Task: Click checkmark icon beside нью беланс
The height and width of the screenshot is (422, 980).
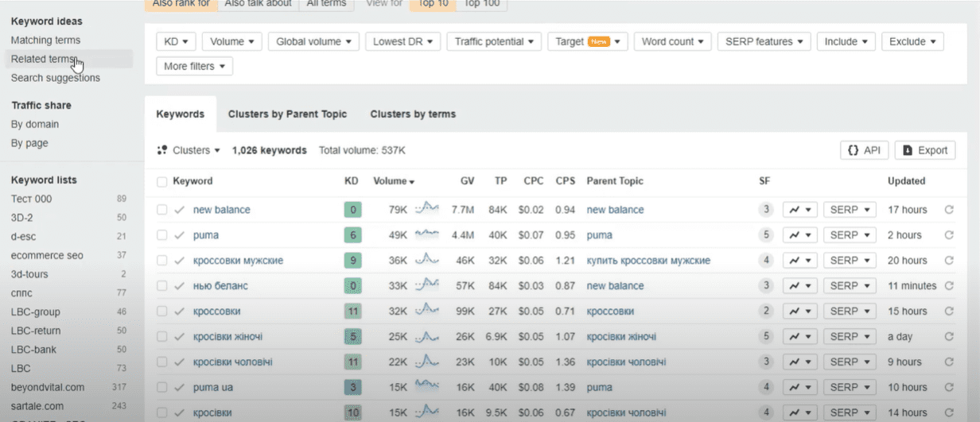Action: 180,286
